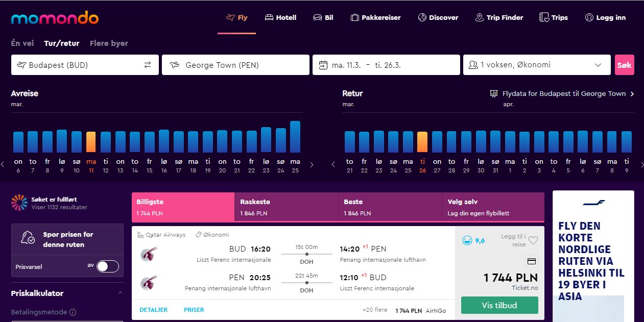Open Logg inn account menu
Image resolution: width=644 pixels, height=322 pixels.
tap(605, 17)
